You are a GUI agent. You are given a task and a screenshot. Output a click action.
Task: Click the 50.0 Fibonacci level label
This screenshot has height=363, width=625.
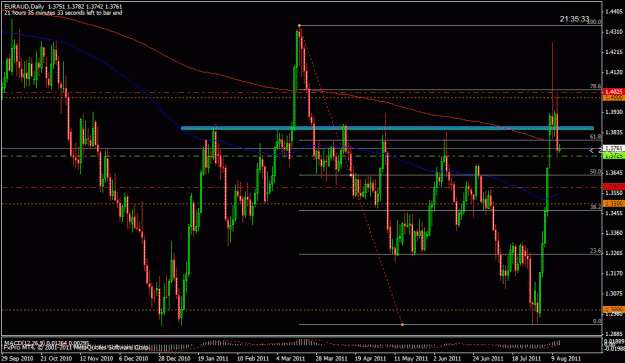tap(595, 172)
